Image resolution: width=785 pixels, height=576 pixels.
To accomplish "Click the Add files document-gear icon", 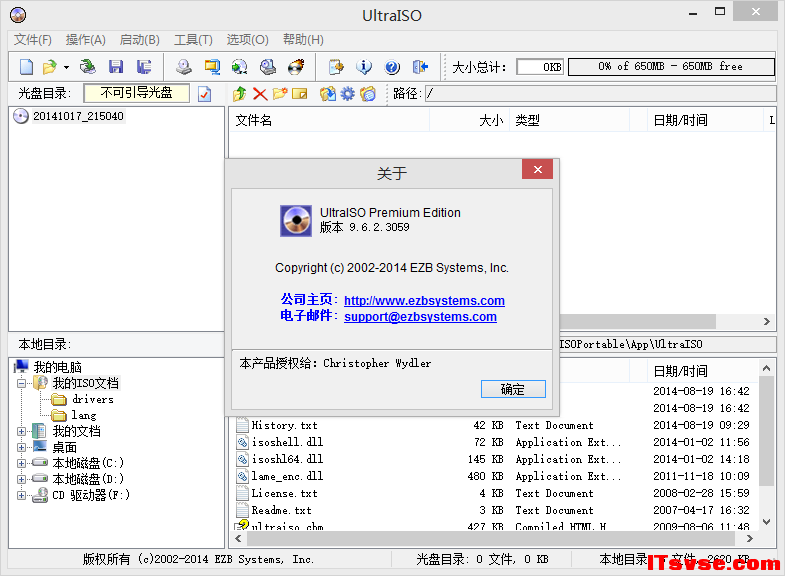I will pos(336,67).
